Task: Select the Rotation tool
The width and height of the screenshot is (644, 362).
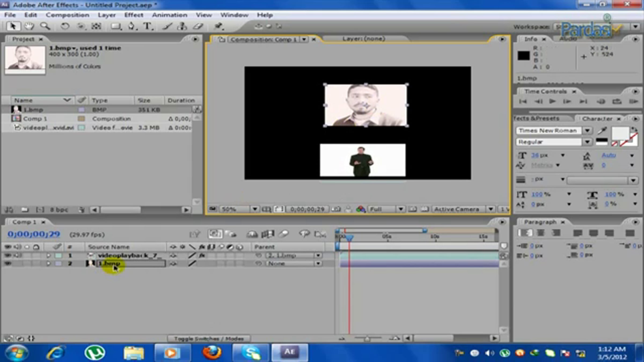Action: (65, 26)
